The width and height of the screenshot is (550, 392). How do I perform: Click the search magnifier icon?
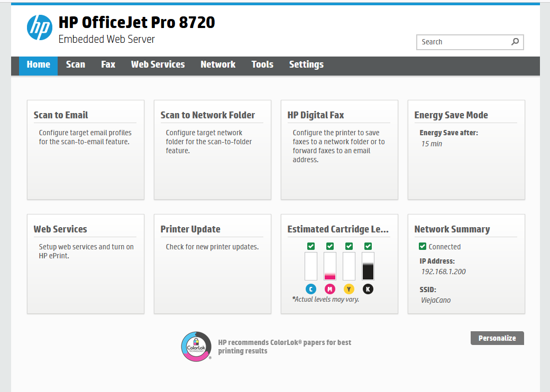click(x=515, y=42)
